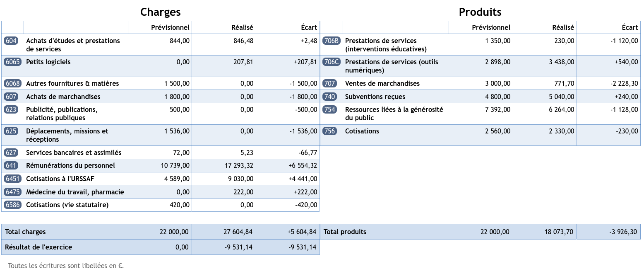
Task: Select 'Médecine du travail, pharmacie' label
Action: click(x=75, y=192)
